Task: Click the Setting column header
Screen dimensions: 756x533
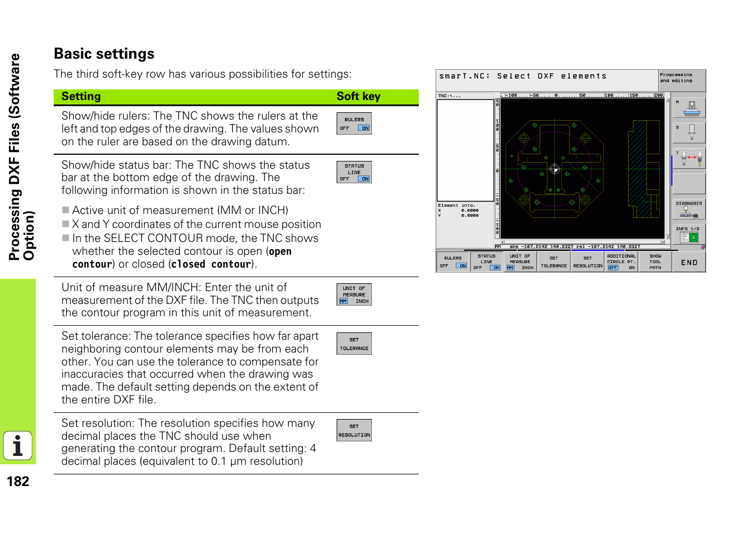Action: pyautogui.click(x=81, y=97)
